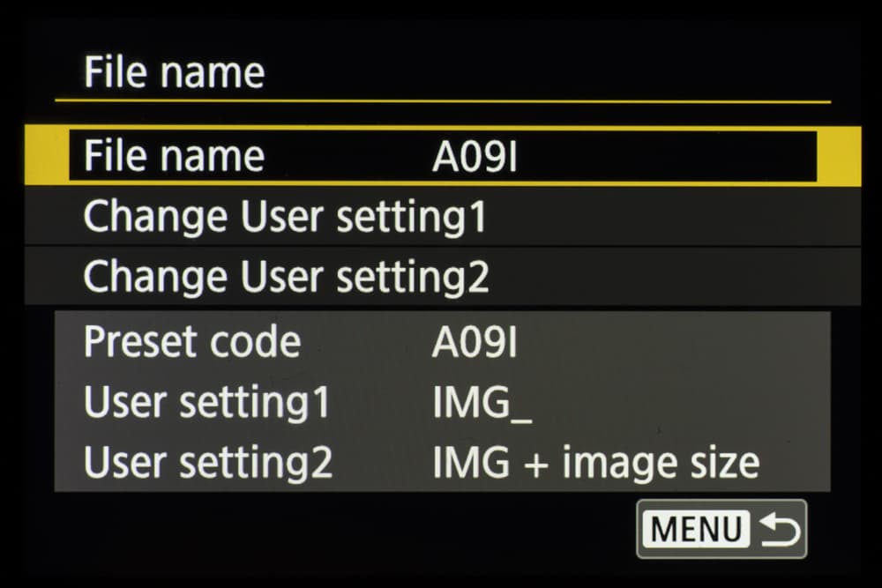The height and width of the screenshot is (588, 882).
Task: Click the A09I value beside File name
Action: pyautogui.click(x=475, y=157)
